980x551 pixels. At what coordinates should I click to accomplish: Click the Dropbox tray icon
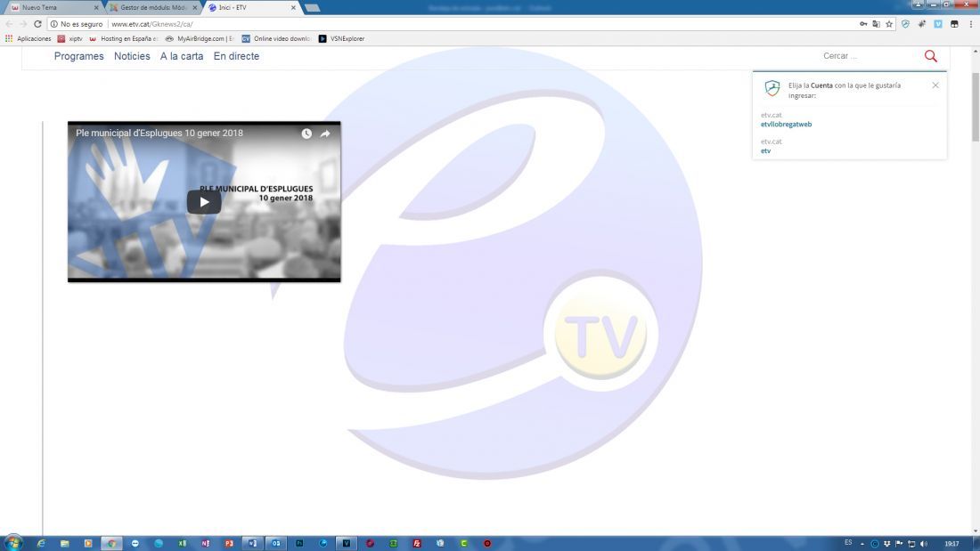886,544
